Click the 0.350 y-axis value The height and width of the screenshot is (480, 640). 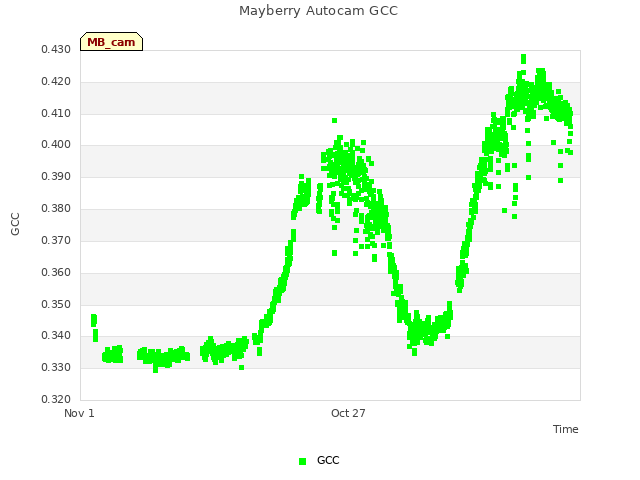[x=56, y=304]
